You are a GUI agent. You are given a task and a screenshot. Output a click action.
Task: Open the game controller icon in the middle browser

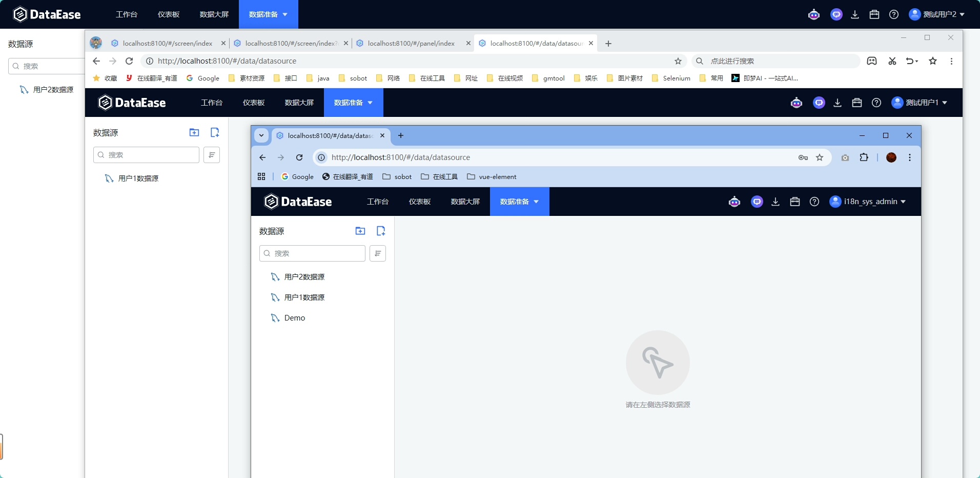tap(872, 61)
